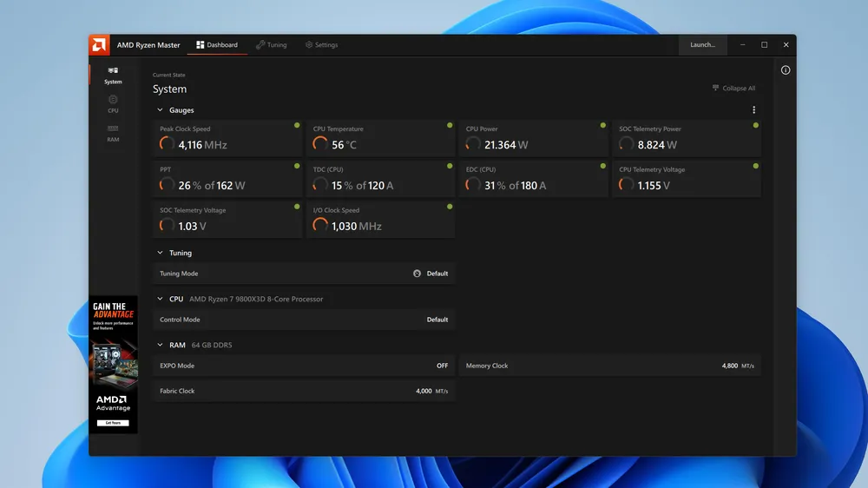Click Get Yours on AMD Advantage ad

click(x=113, y=423)
